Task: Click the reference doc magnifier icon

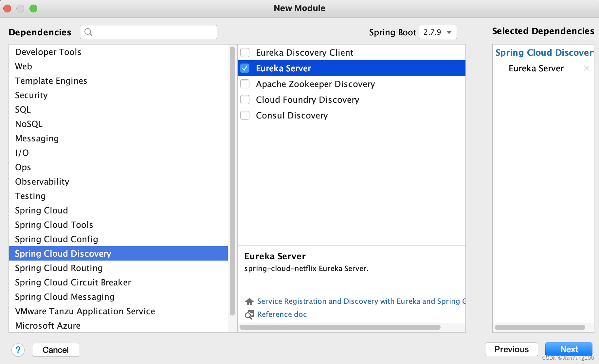Action: 249,315
